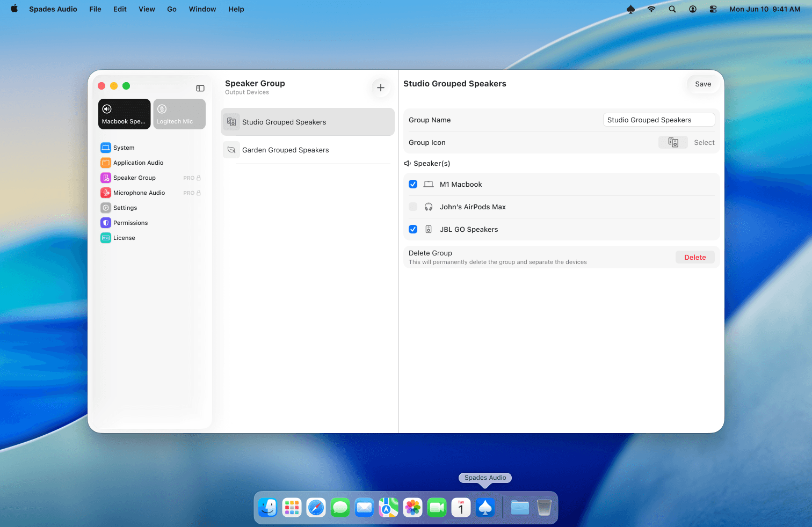
Task: Uncheck the M1 Macbook speaker
Action: click(x=413, y=184)
